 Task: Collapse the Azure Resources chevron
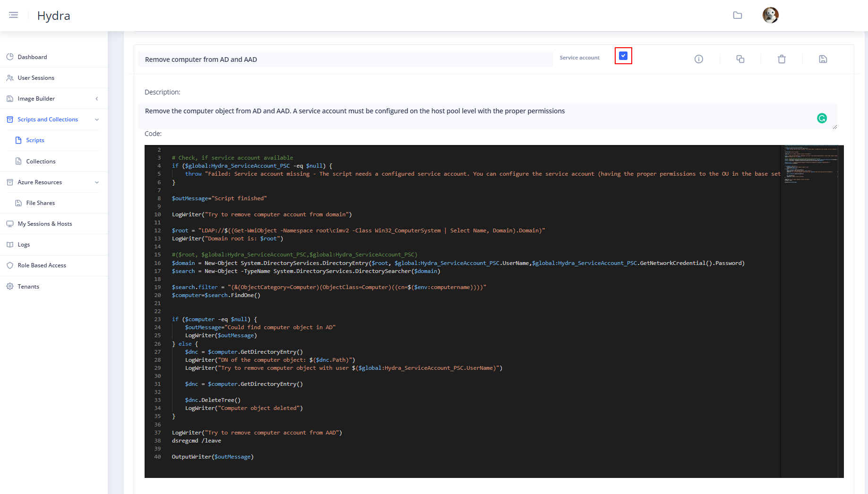click(x=97, y=182)
